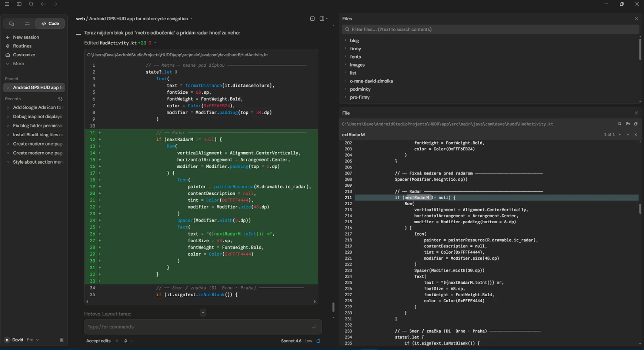Click the Filter files search field
The image size is (644, 350).
pos(490,29)
